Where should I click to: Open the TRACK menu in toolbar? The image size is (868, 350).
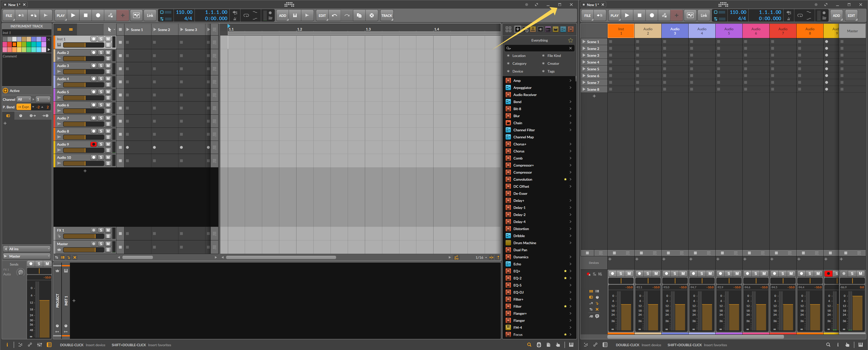coord(387,15)
